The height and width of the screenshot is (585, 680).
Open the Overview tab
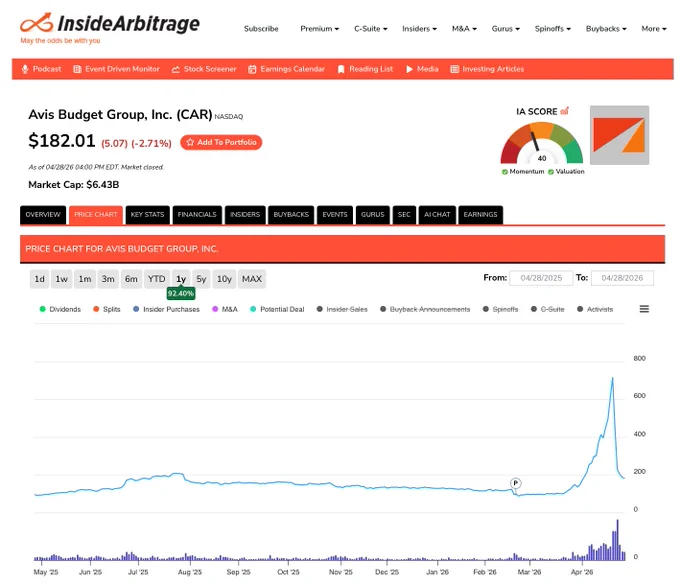(43, 215)
